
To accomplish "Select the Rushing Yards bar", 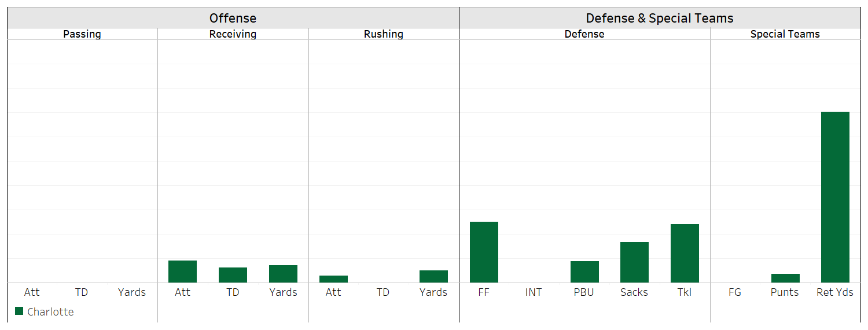I will 433,276.
